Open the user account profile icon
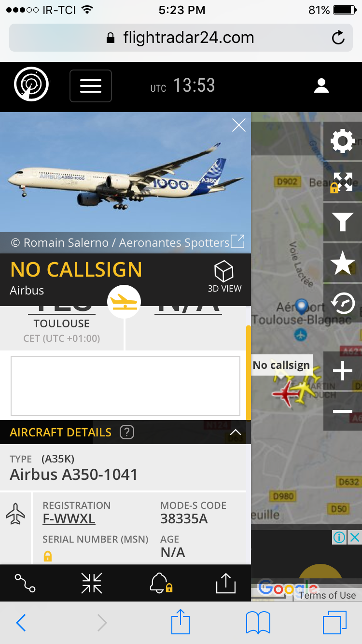 point(321,86)
